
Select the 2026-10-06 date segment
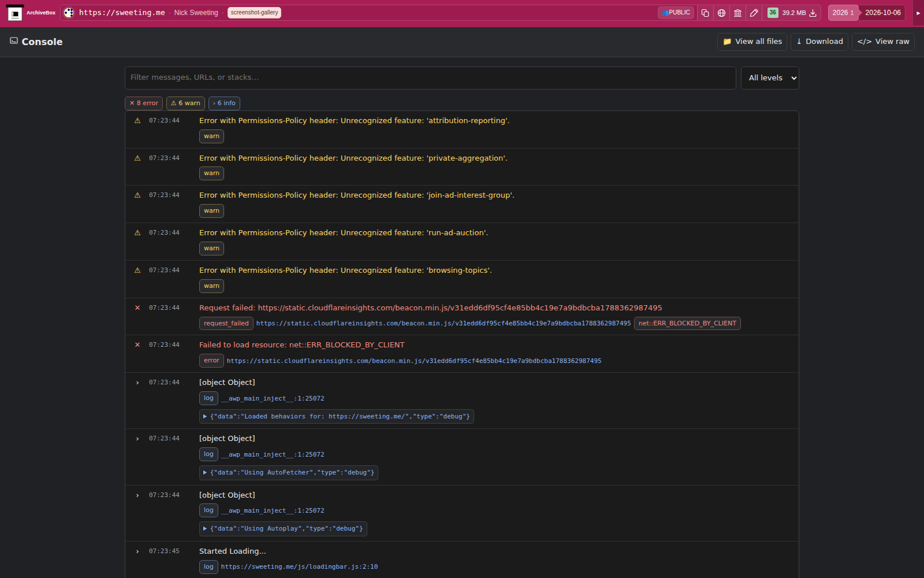click(x=882, y=13)
